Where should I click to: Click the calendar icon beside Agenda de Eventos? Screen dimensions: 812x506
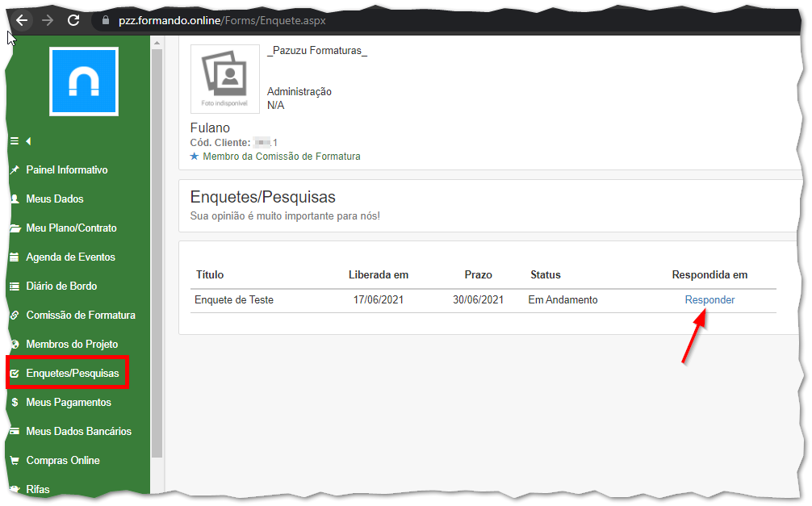(15, 257)
